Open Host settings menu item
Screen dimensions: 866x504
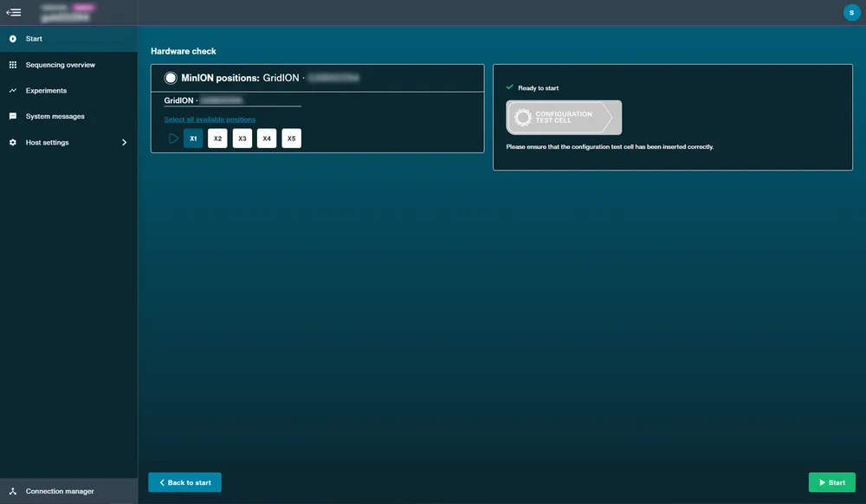pyautogui.click(x=68, y=142)
